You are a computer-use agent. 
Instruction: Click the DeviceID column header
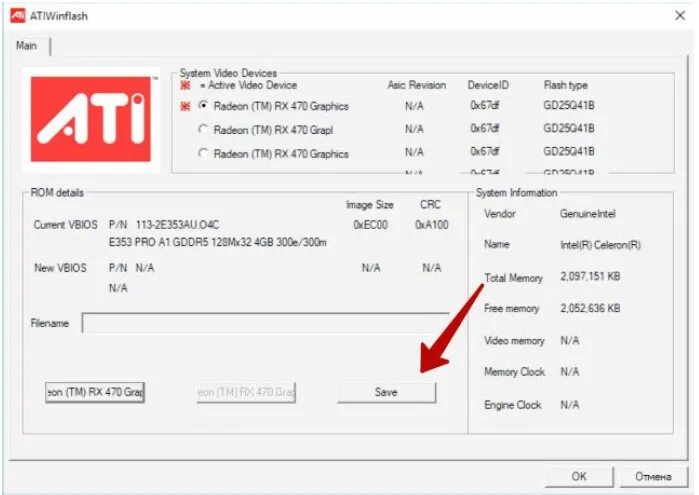click(x=488, y=85)
